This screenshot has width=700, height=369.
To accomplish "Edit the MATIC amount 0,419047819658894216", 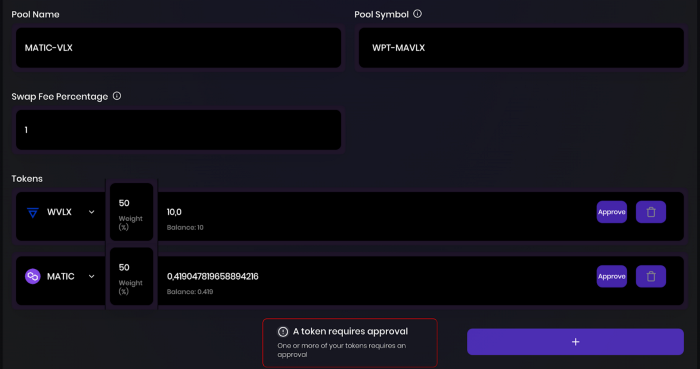I will pyautogui.click(x=212, y=276).
